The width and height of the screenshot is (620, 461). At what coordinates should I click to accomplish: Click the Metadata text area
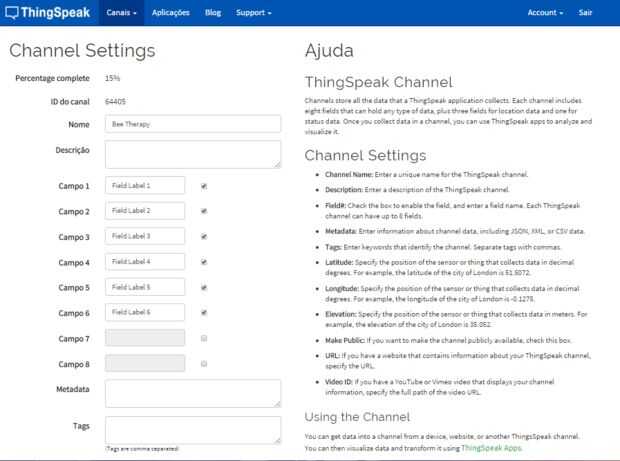pyautogui.click(x=192, y=393)
